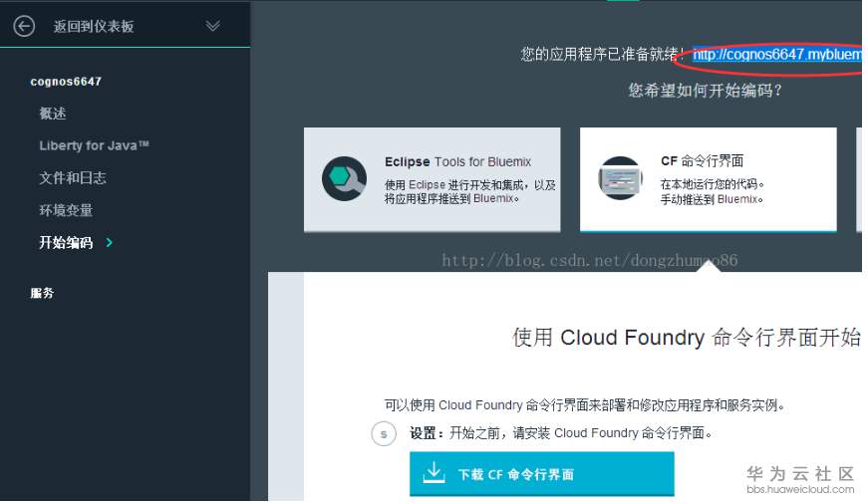Viewport: 868px width, 504px height.
Task: Click the arrow beside 开始编码
Action: [x=109, y=242]
